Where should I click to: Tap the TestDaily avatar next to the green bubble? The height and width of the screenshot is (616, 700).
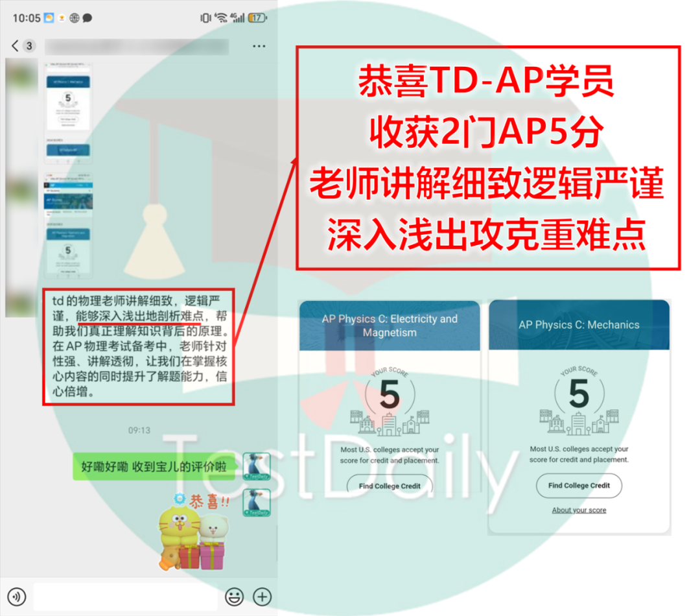point(257,466)
